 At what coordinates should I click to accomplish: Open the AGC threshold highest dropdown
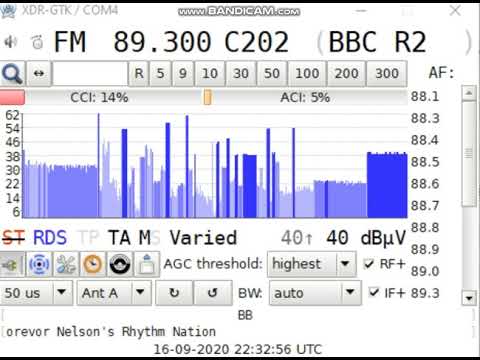pyautogui.click(x=312, y=264)
